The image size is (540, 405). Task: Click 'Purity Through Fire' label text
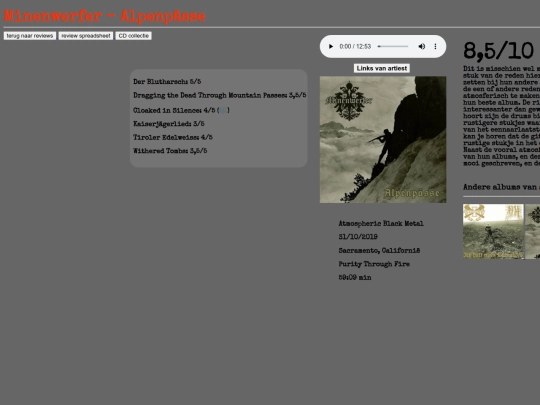374,264
